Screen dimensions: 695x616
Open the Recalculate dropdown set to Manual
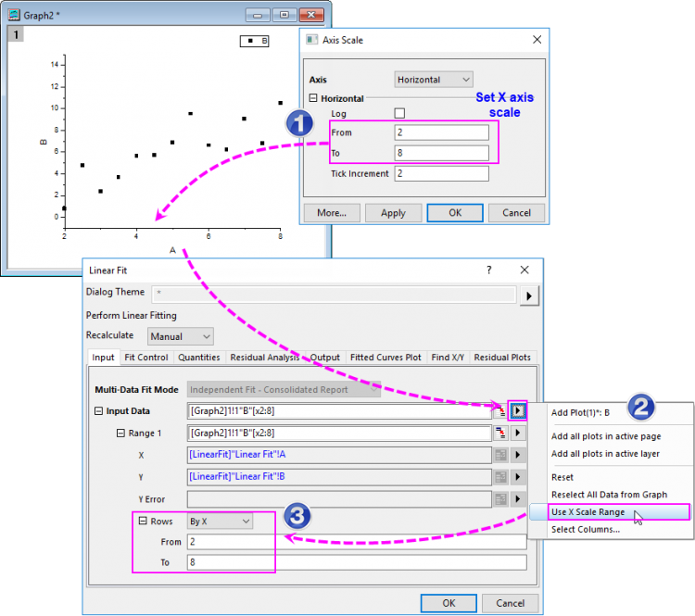tap(180, 336)
